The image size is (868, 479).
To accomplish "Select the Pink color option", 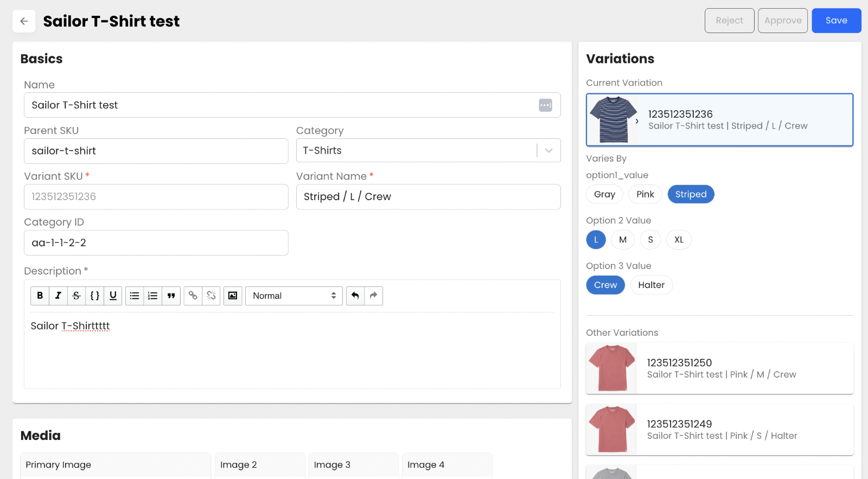I will [645, 194].
